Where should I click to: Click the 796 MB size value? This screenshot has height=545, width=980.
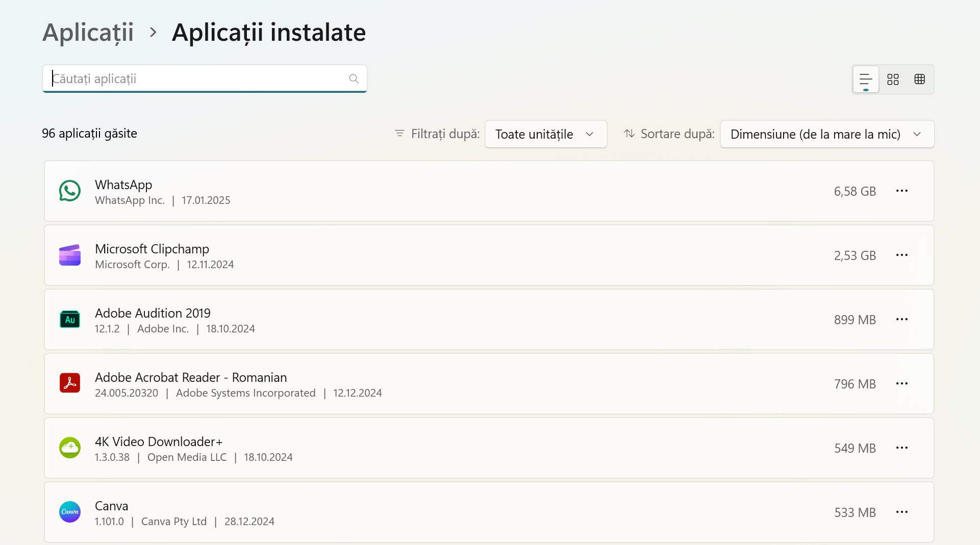tap(855, 384)
